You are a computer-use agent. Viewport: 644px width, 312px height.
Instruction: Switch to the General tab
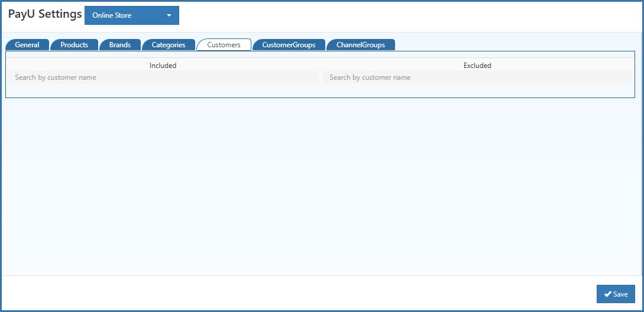point(27,45)
